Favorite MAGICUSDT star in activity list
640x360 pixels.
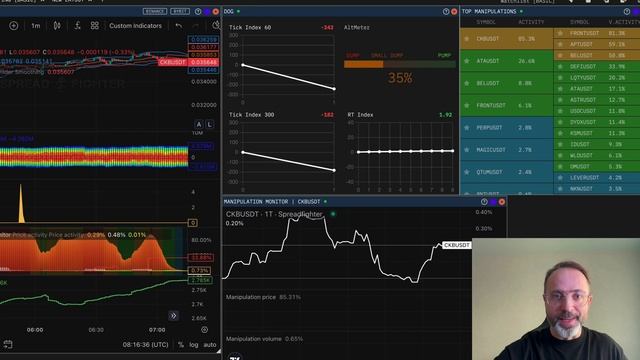click(467, 150)
